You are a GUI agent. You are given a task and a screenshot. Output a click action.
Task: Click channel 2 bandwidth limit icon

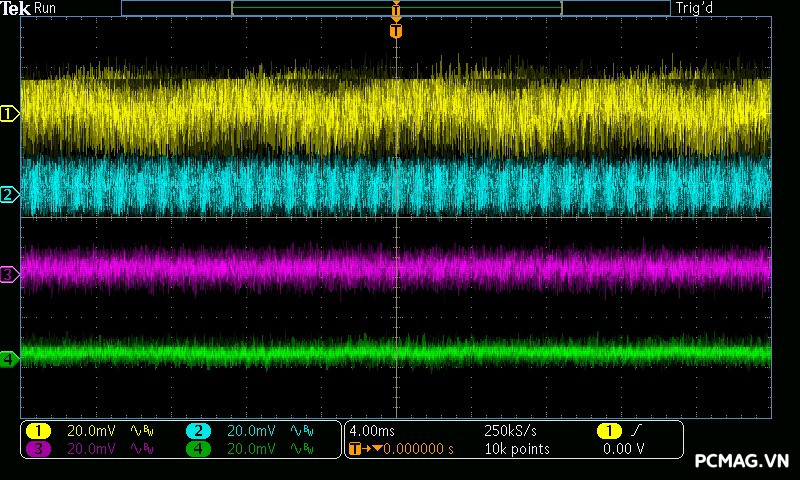(301, 431)
